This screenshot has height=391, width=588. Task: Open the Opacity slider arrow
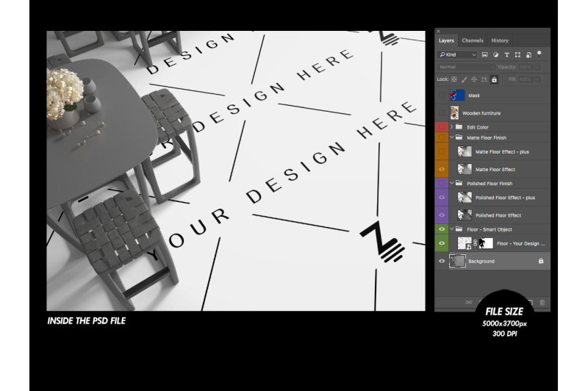[x=538, y=67]
